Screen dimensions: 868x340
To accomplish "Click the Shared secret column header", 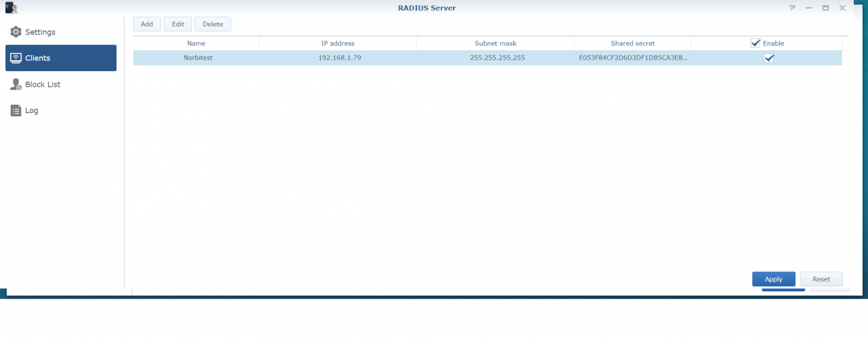I will (632, 43).
